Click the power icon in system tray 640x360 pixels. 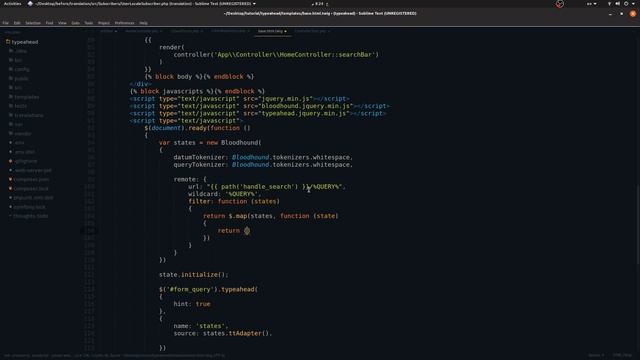pyautogui.click(x=626, y=3)
